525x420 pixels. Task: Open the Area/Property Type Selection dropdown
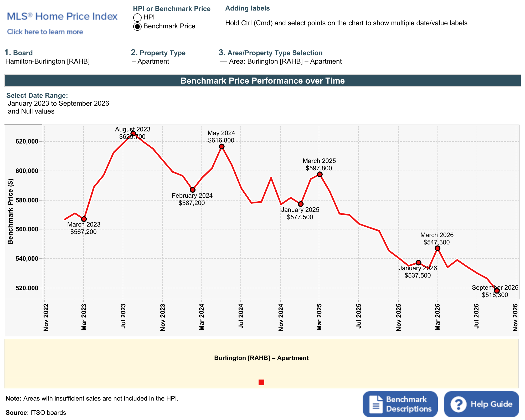(x=280, y=62)
